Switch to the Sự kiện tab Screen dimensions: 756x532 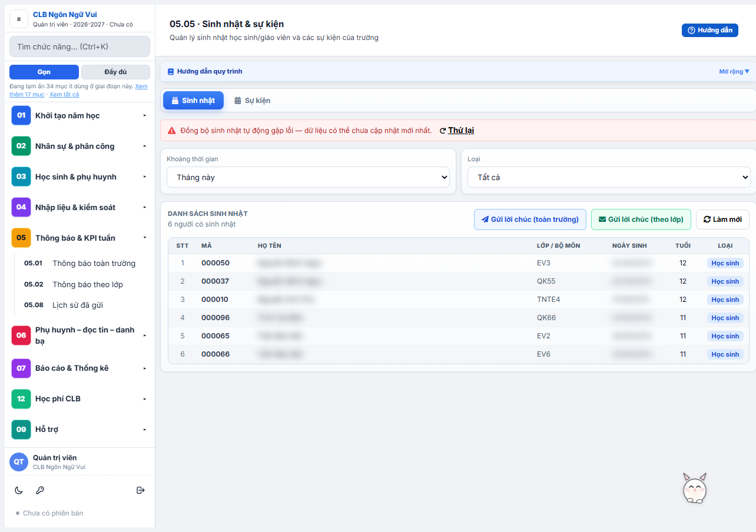click(252, 101)
